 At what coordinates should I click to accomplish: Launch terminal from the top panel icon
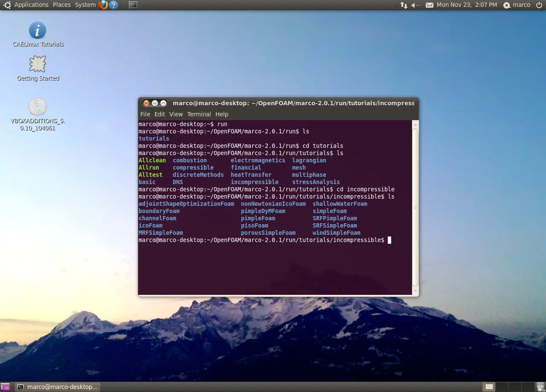coord(133,5)
